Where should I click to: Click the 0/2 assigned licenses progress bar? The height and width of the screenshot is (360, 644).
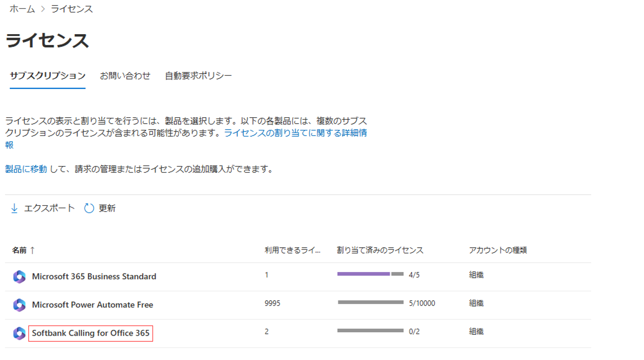[370, 330]
